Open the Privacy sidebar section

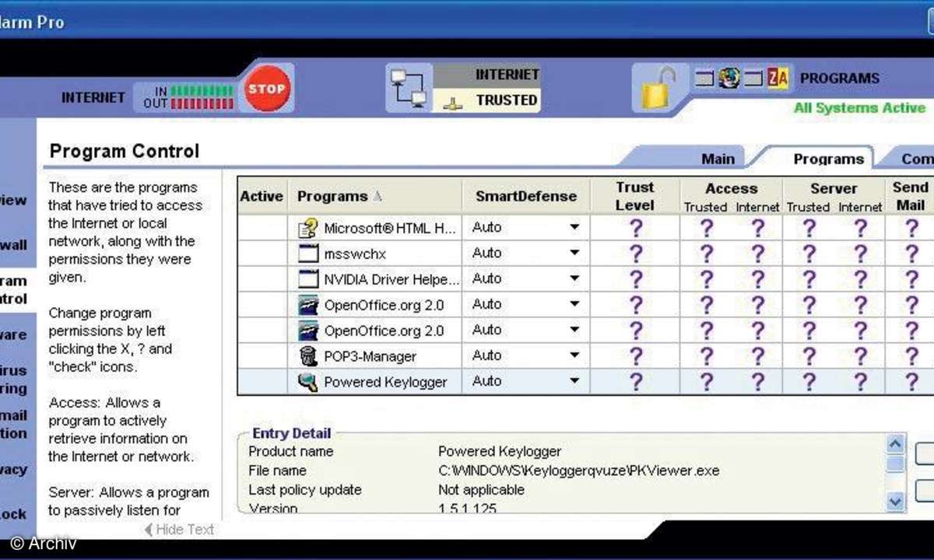coord(13,470)
